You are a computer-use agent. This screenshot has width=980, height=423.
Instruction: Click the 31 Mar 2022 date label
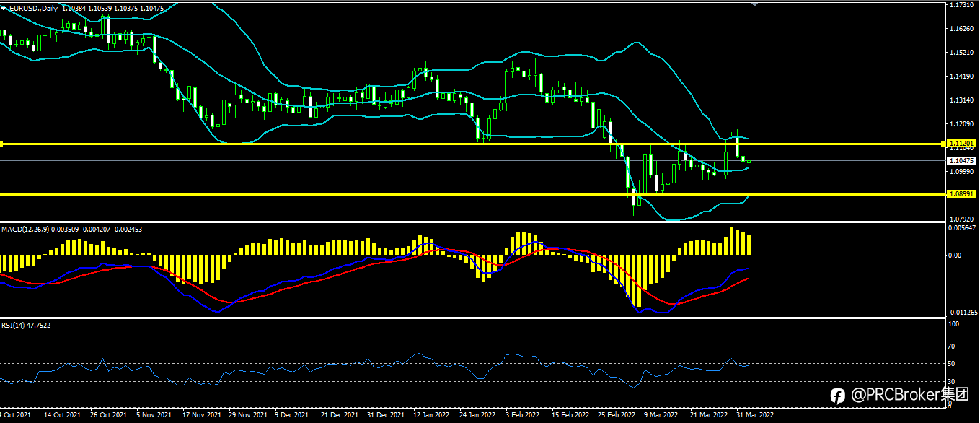tap(755, 415)
